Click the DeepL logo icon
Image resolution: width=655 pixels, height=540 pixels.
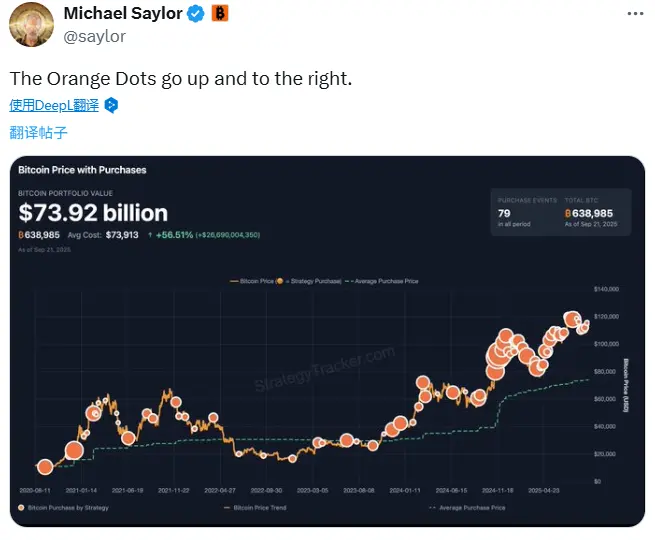(x=113, y=105)
